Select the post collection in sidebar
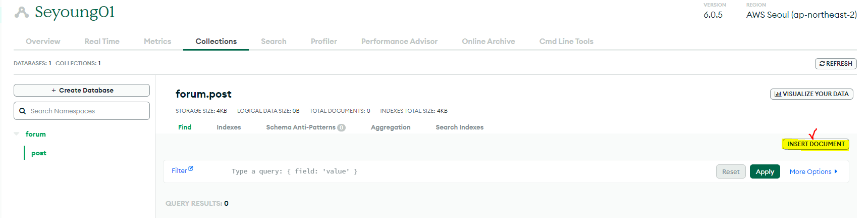 (x=39, y=153)
